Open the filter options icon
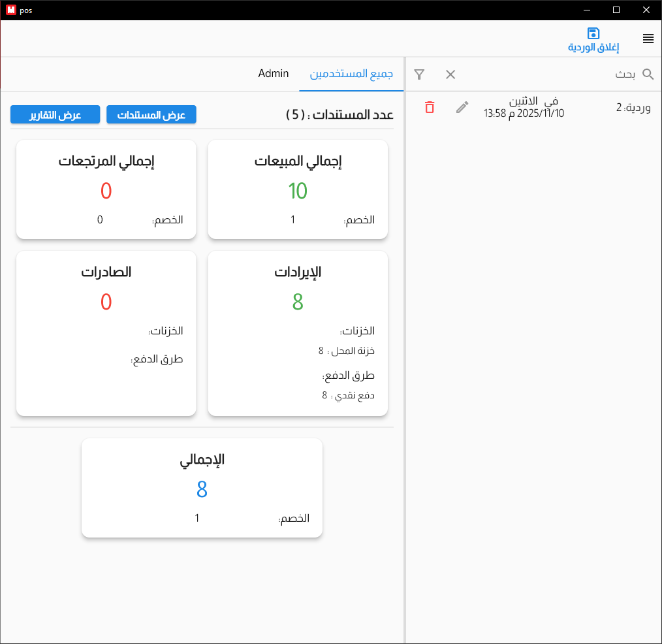This screenshot has height=644, width=662. [x=420, y=74]
